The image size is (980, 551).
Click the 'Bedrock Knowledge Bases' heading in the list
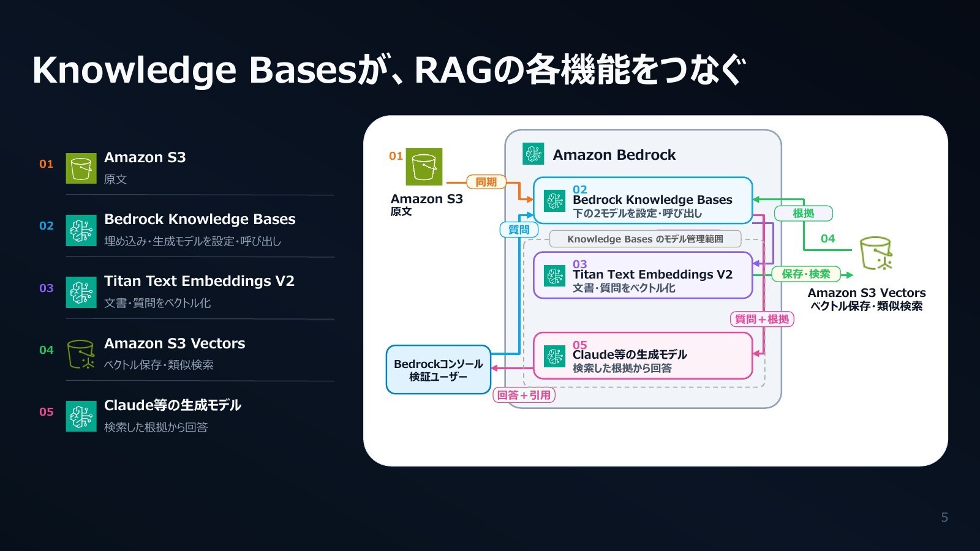pyautogui.click(x=200, y=219)
